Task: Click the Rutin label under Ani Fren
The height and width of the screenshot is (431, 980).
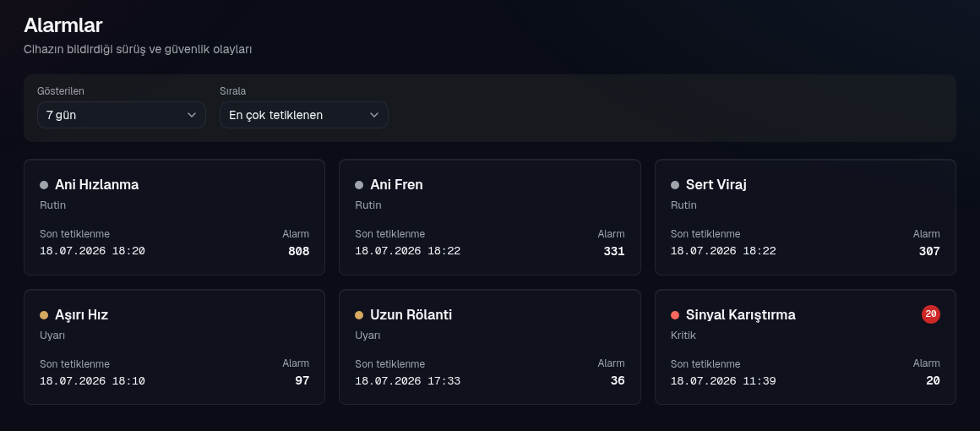Action: click(368, 205)
